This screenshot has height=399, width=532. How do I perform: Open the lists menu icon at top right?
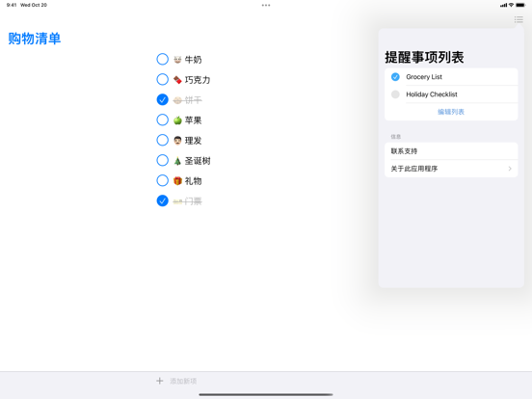click(x=519, y=19)
